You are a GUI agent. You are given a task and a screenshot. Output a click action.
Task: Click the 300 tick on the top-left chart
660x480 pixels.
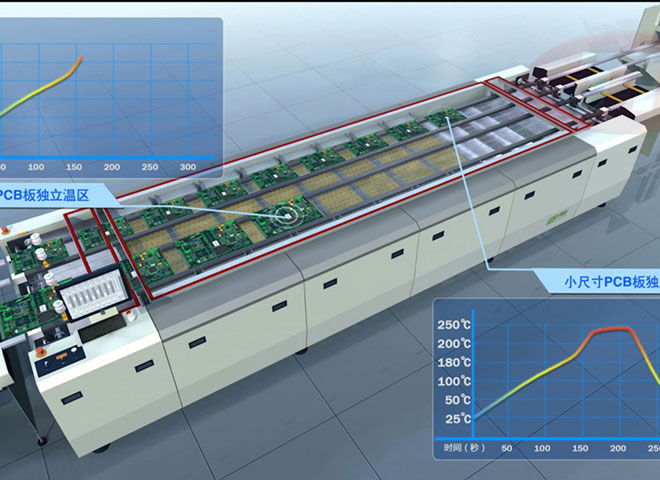coord(186,166)
